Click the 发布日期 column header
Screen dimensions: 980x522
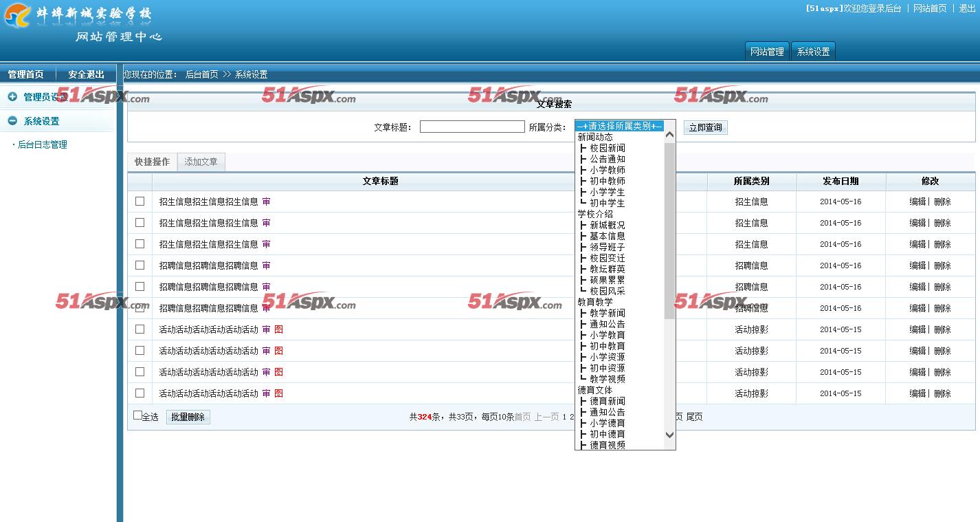[x=840, y=181]
